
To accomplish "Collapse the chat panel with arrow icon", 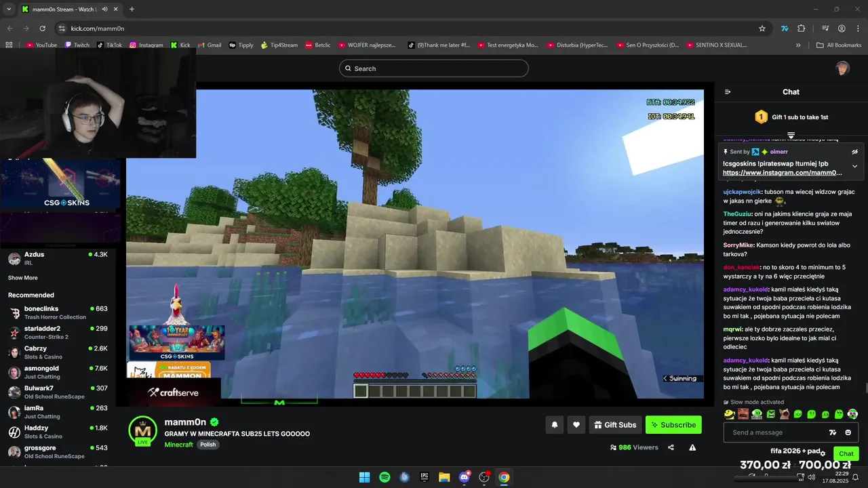I will click(x=728, y=92).
